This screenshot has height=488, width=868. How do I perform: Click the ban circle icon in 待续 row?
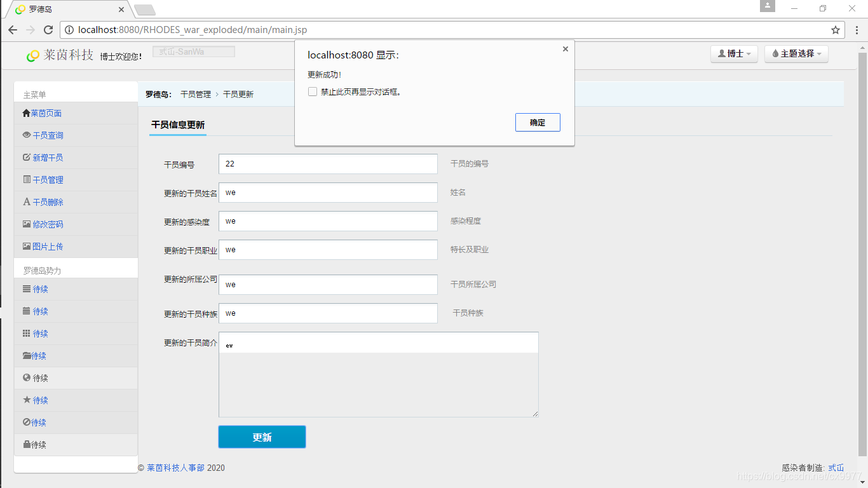click(27, 423)
